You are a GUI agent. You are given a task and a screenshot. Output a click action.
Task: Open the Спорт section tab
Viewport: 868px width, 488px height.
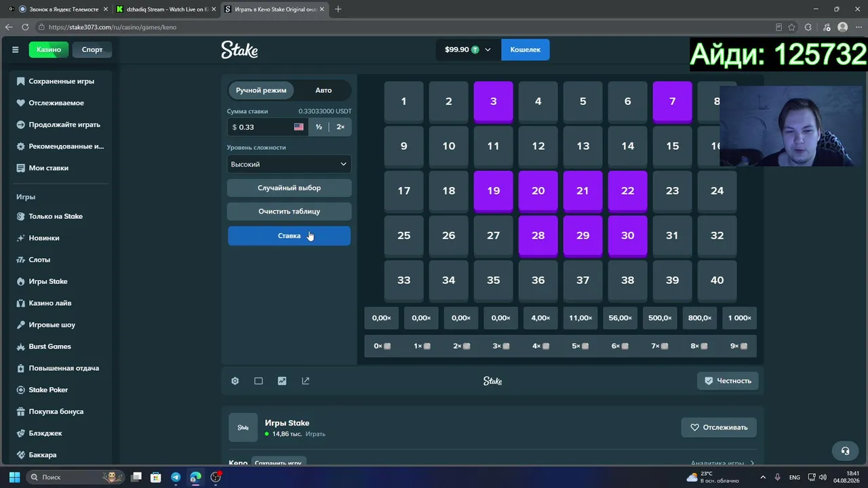point(92,49)
